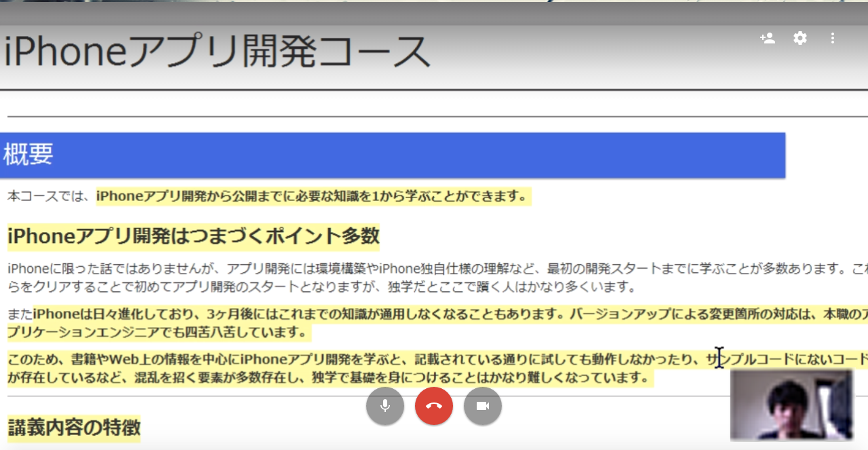Click the heading 講義内容の特徴
868x450 pixels.
coord(74,428)
